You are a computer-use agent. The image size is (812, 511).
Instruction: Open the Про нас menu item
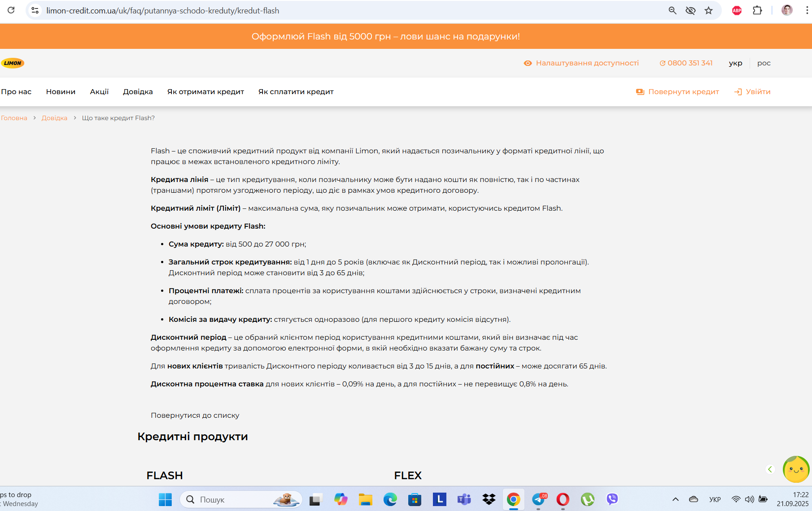point(16,92)
